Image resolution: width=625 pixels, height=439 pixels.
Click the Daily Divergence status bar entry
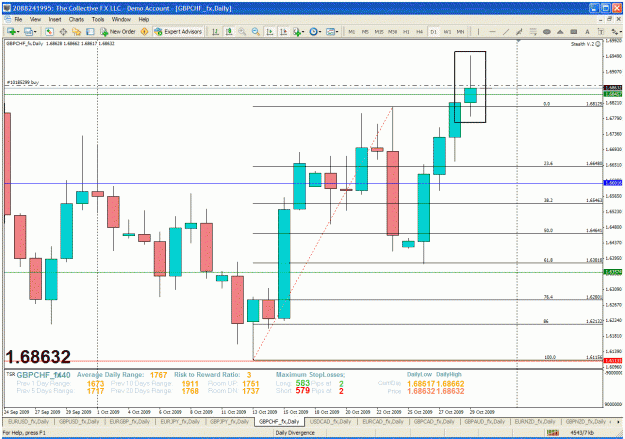coord(295,433)
